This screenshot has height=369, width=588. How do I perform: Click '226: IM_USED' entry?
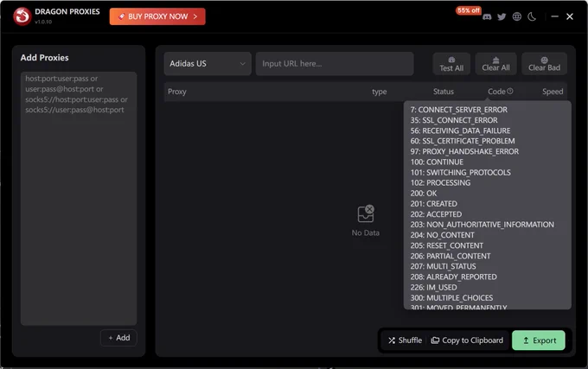(433, 287)
